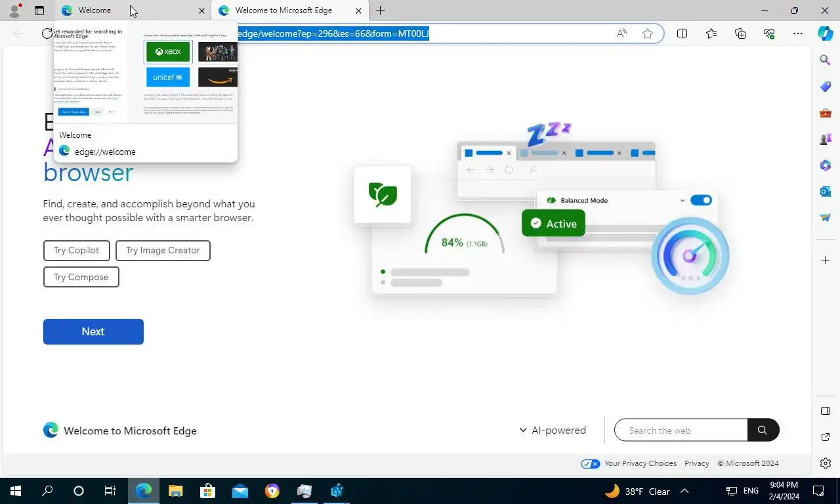Open the Favorites list icon
Viewport: 840px width, 504px height.
coord(711,33)
